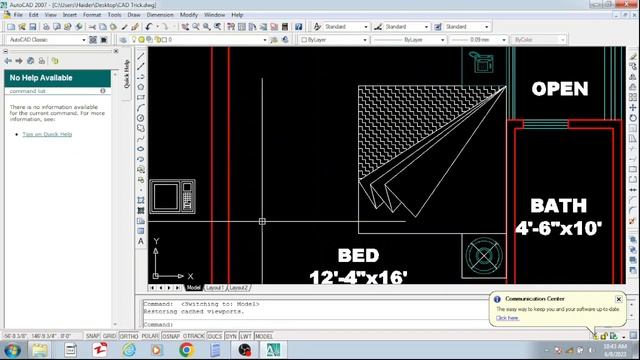Open the 0.09 mm lineweight dropdown
The height and width of the screenshot is (360, 640).
[504, 40]
